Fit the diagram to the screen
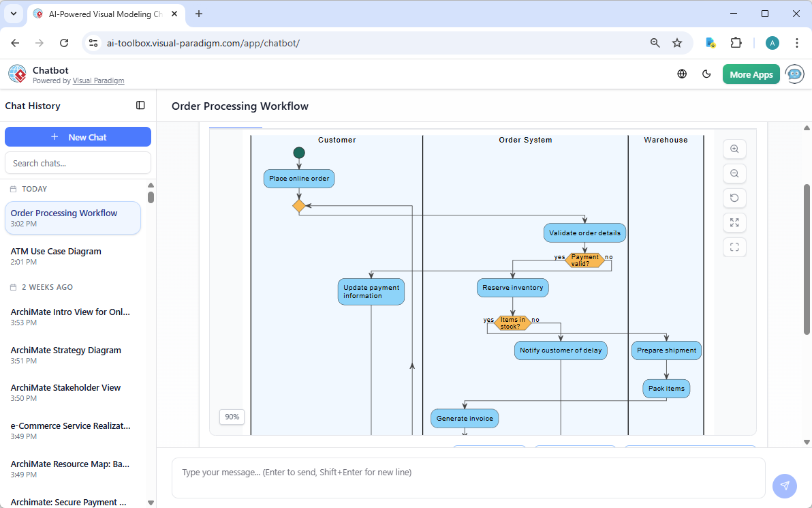Screen dimensions: 812x508 click(x=734, y=222)
